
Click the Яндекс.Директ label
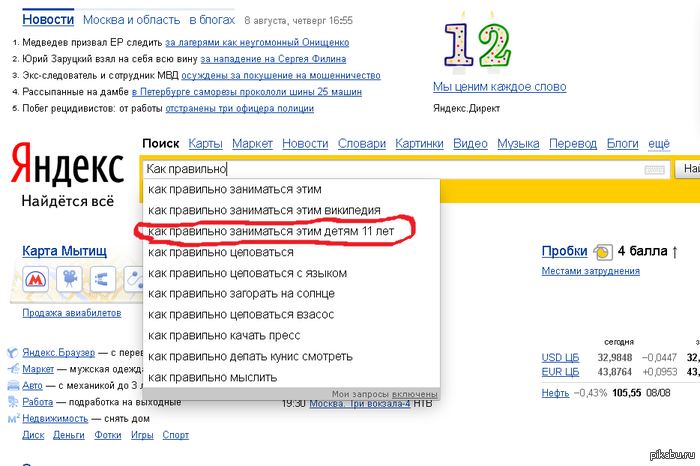coord(467,108)
